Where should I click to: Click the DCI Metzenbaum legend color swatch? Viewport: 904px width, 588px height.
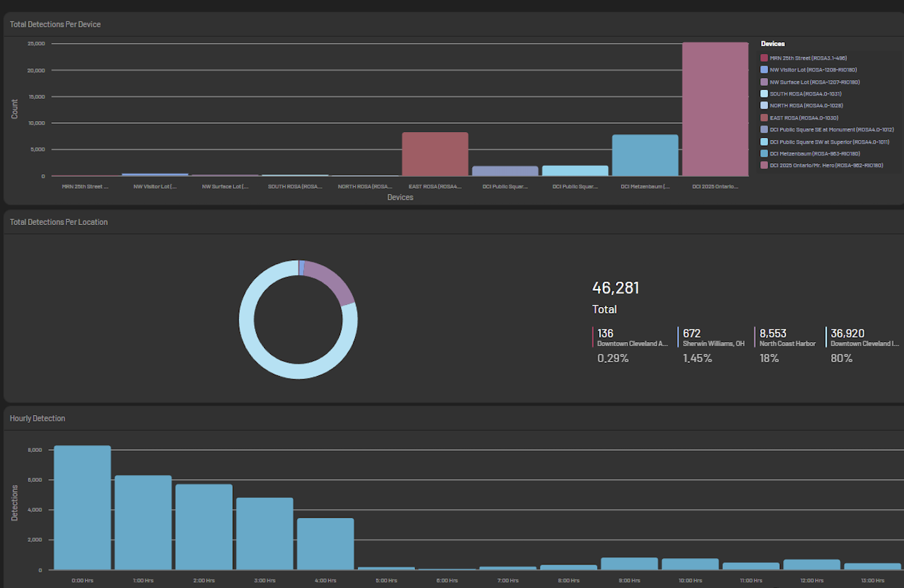pyautogui.click(x=764, y=154)
